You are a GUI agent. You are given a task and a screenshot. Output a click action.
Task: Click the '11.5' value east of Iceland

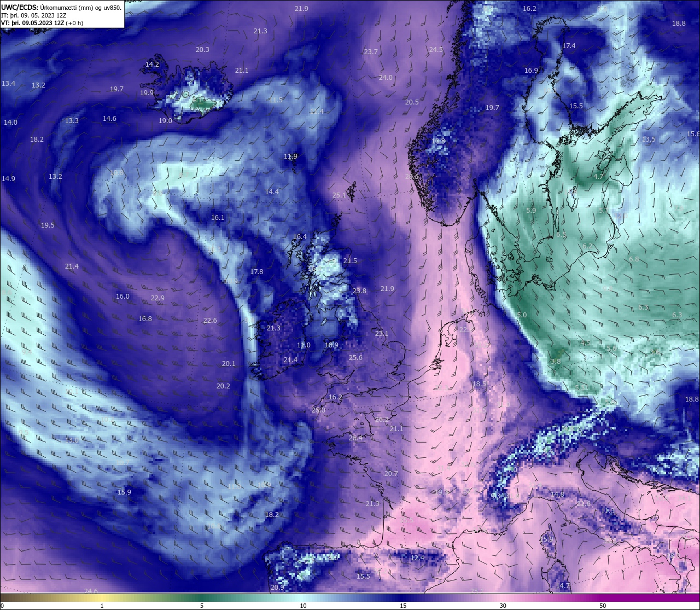[x=276, y=100]
